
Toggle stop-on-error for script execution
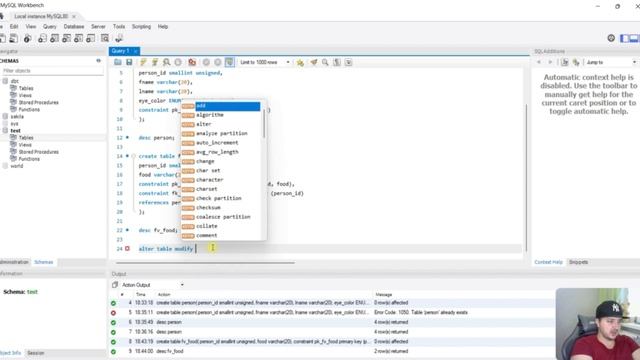pyautogui.click(x=192, y=62)
